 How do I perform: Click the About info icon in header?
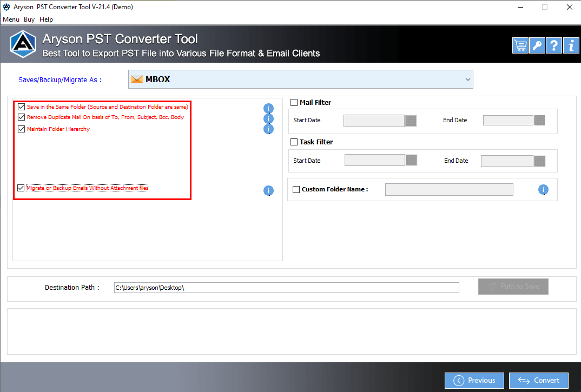click(571, 45)
